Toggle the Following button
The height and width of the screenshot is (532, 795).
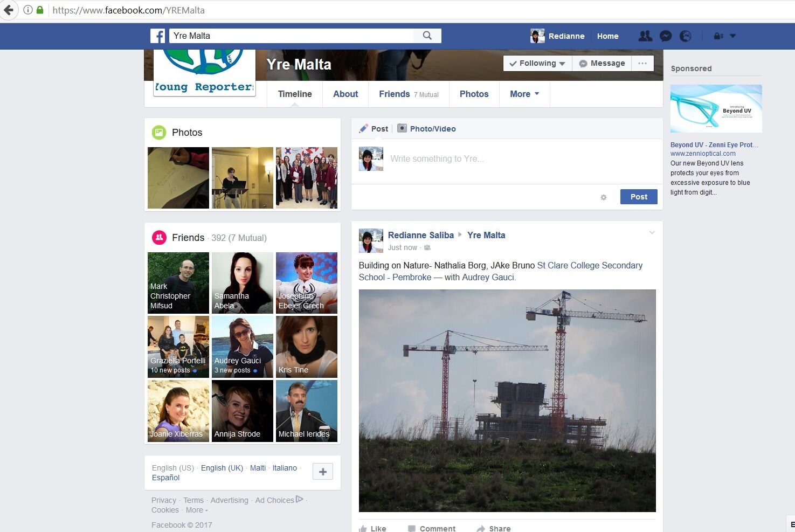point(537,63)
